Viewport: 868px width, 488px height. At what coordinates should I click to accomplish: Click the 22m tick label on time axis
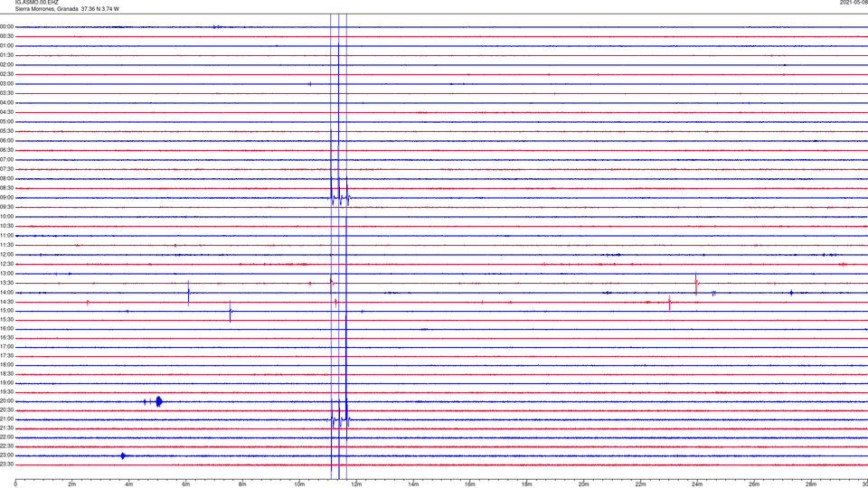point(640,484)
